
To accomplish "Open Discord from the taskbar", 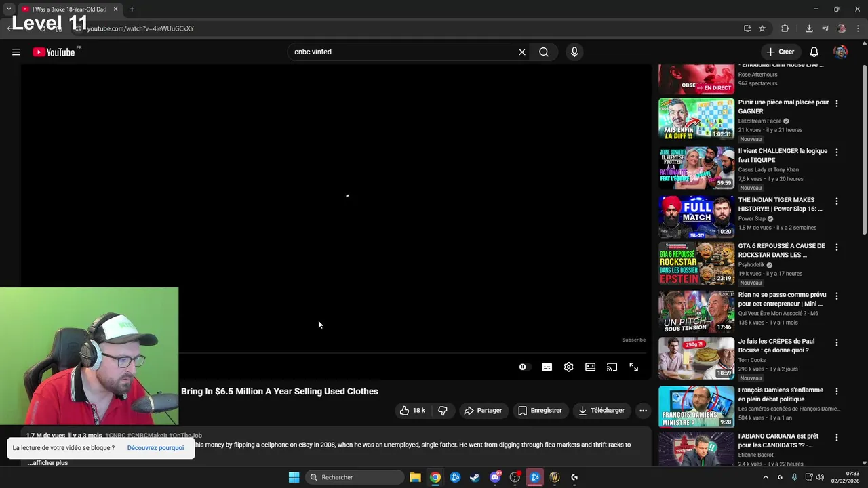I will click(x=495, y=477).
